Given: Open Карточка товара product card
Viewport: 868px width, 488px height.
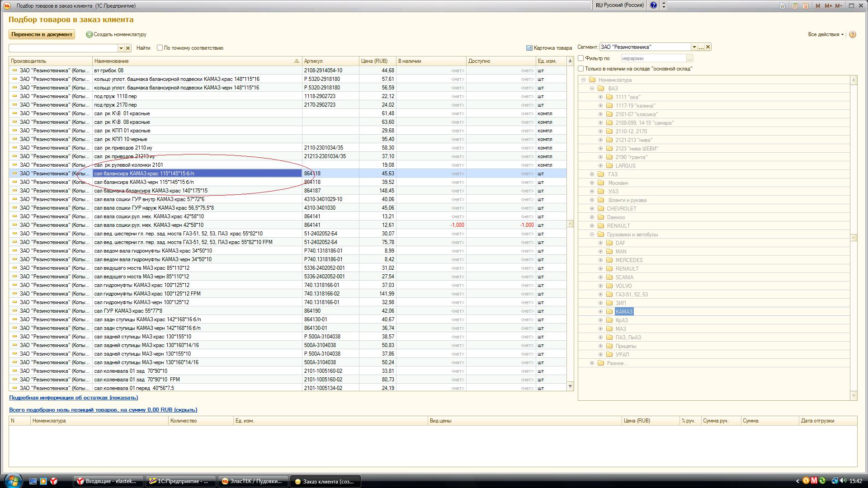Looking at the screenshot, I should click(549, 48).
